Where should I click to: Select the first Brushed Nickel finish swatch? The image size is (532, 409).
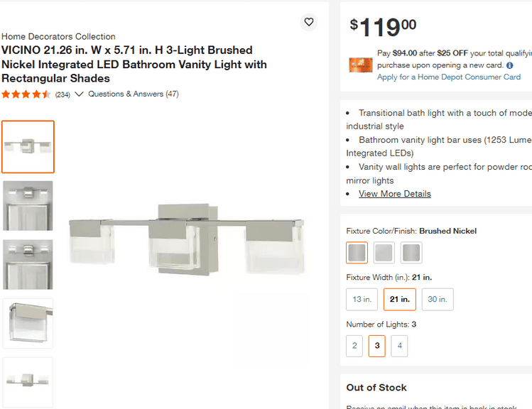[357, 252]
